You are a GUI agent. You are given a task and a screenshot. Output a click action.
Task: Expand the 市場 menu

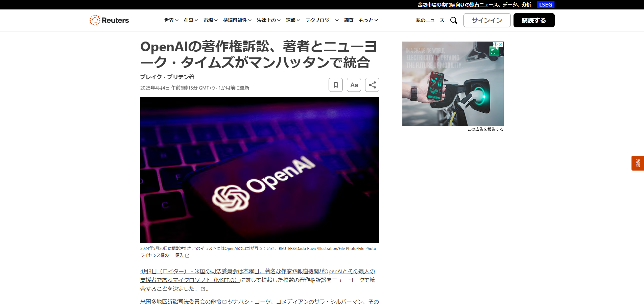click(211, 20)
